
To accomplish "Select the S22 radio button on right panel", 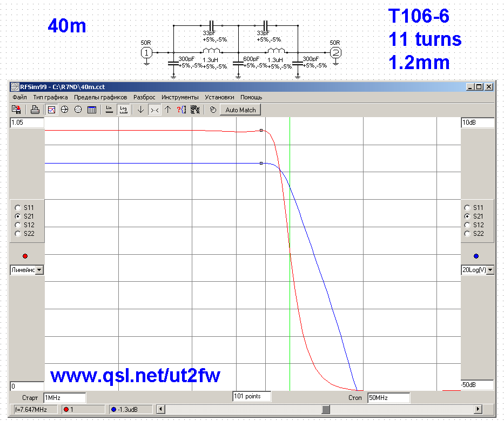I will tap(468, 234).
